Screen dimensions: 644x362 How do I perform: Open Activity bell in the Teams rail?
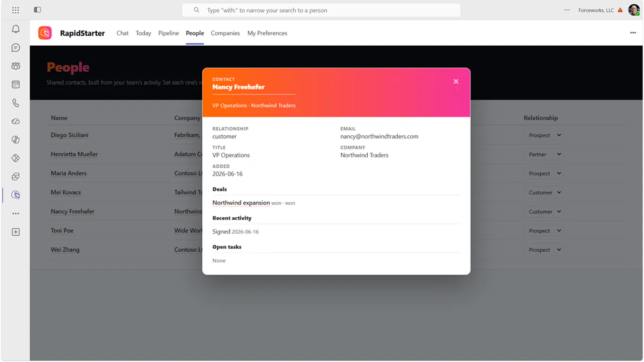click(x=16, y=29)
